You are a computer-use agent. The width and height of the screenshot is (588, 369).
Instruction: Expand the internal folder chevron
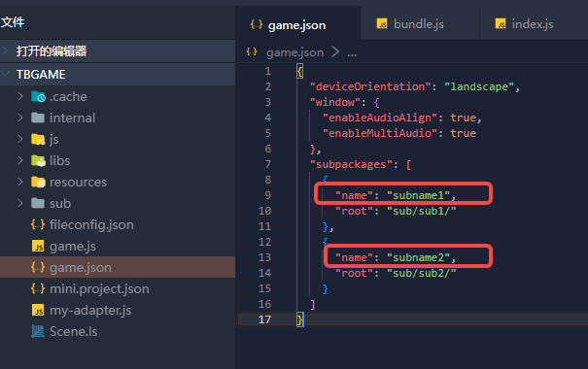(20, 118)
